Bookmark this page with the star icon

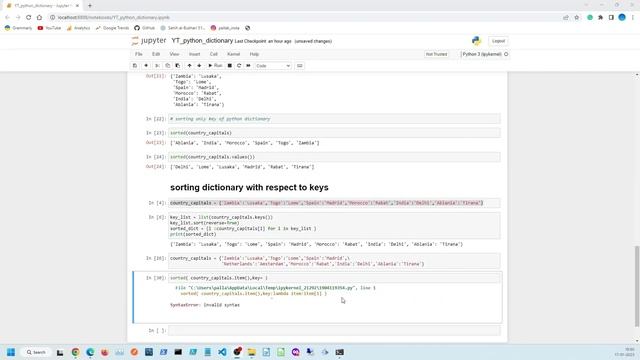coord(577,18)
